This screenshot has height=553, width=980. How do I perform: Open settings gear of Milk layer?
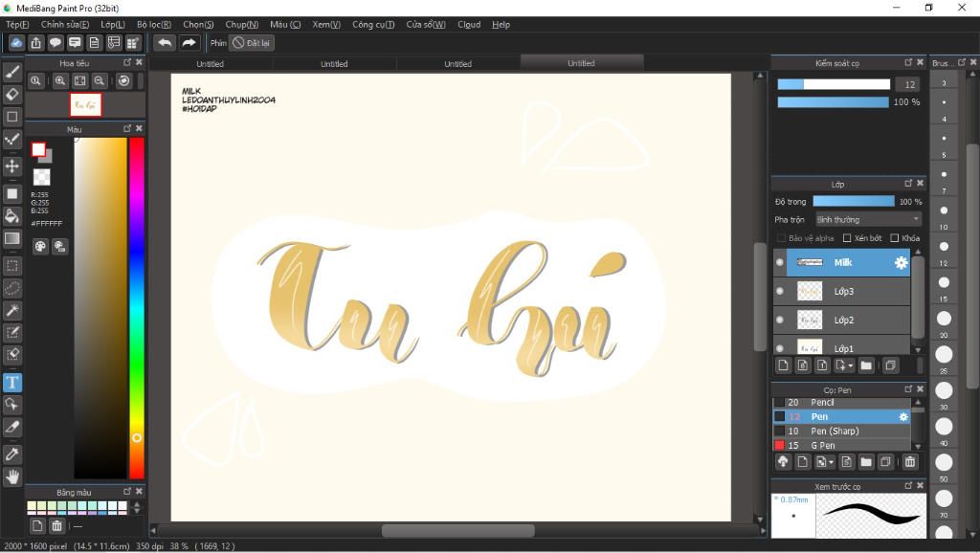(x=901, y=262)
